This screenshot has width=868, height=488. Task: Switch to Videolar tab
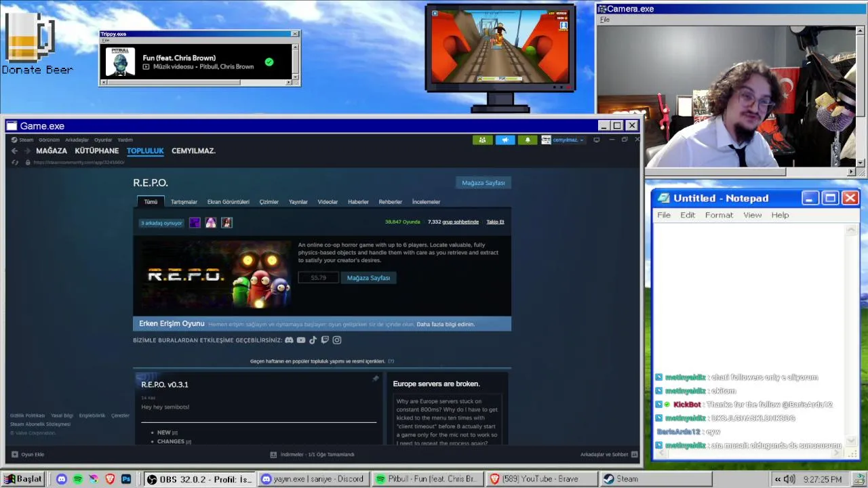(x=328, y=201)
